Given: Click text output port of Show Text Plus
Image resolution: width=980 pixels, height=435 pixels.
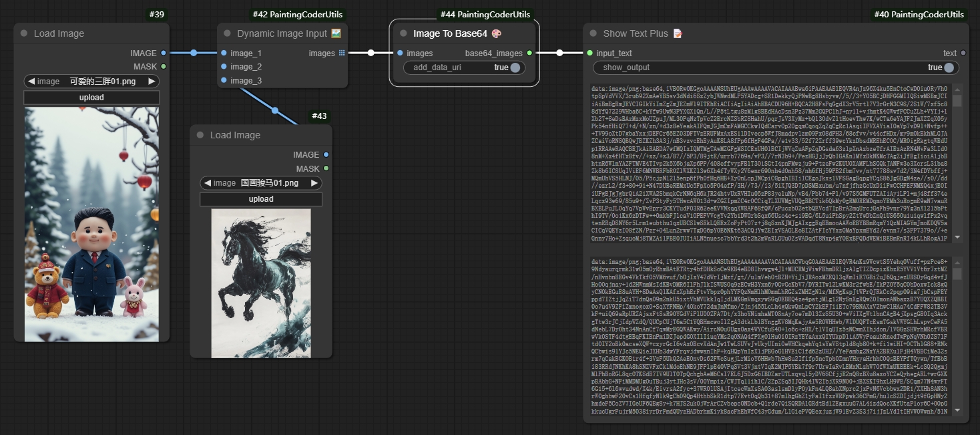Looking at the screenshot, I should coord(963,53).
